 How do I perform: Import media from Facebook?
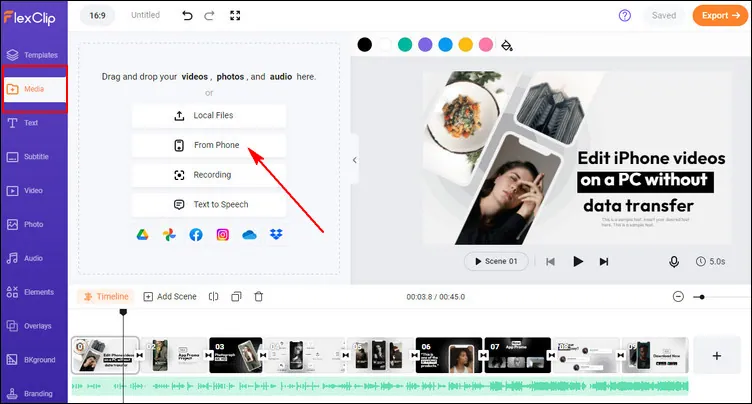196,235
